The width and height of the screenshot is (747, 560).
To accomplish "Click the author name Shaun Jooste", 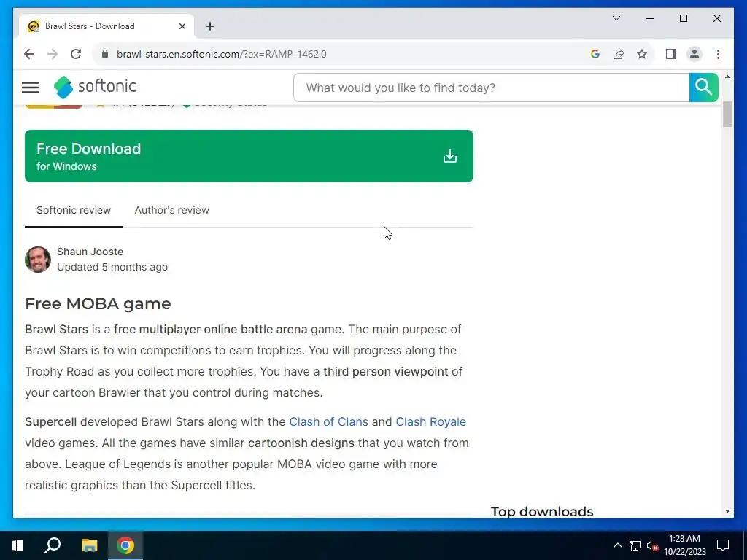I will [90, 252].
